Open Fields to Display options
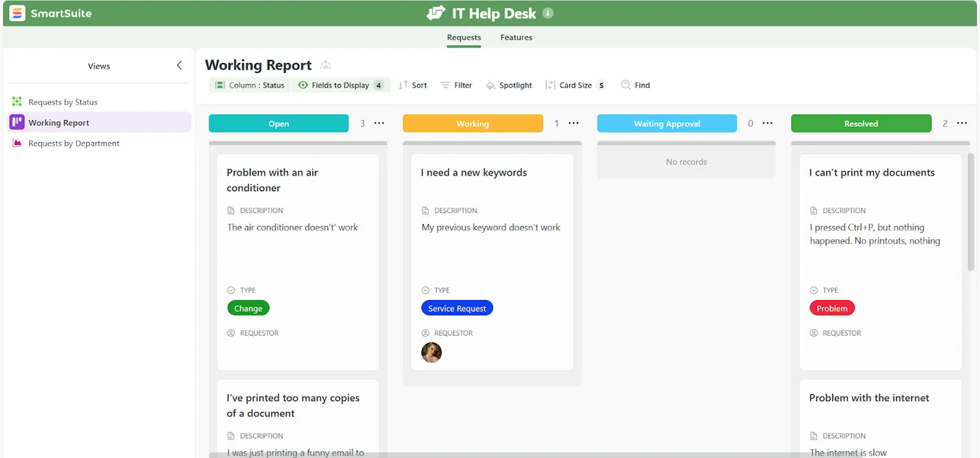The image size is (980, 458). point(341,85)
